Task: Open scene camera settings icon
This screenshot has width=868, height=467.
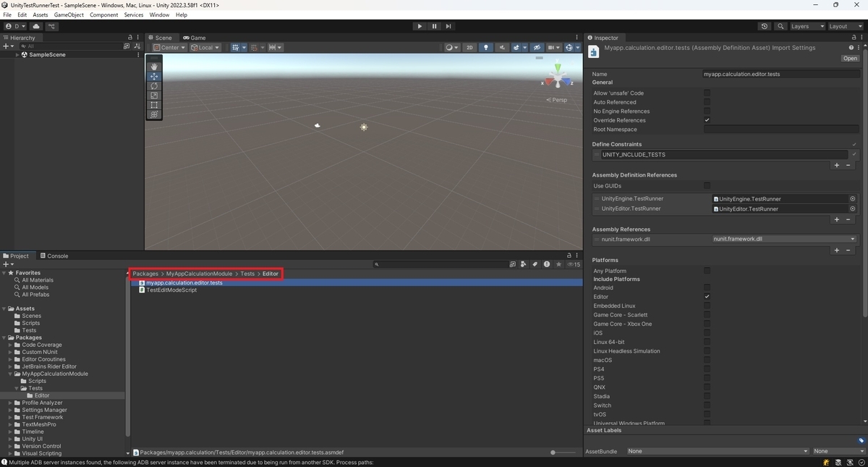Action: tap(553, 48)
